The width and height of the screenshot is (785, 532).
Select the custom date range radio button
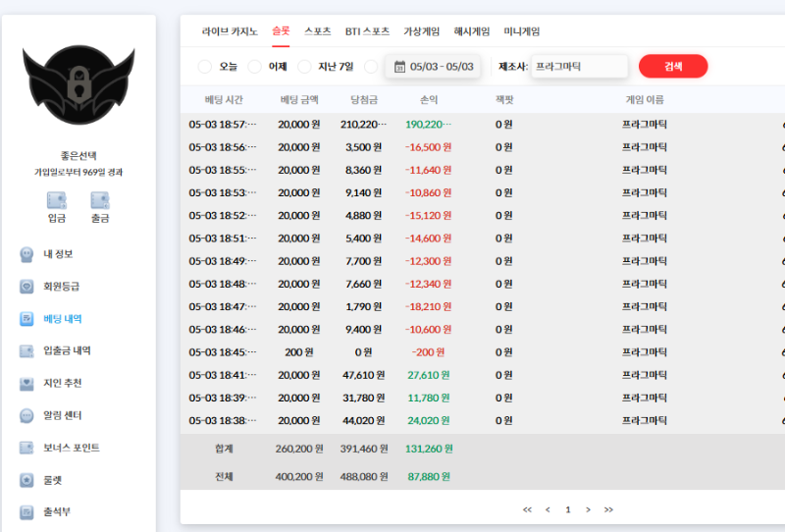click(x=371, y=67)
